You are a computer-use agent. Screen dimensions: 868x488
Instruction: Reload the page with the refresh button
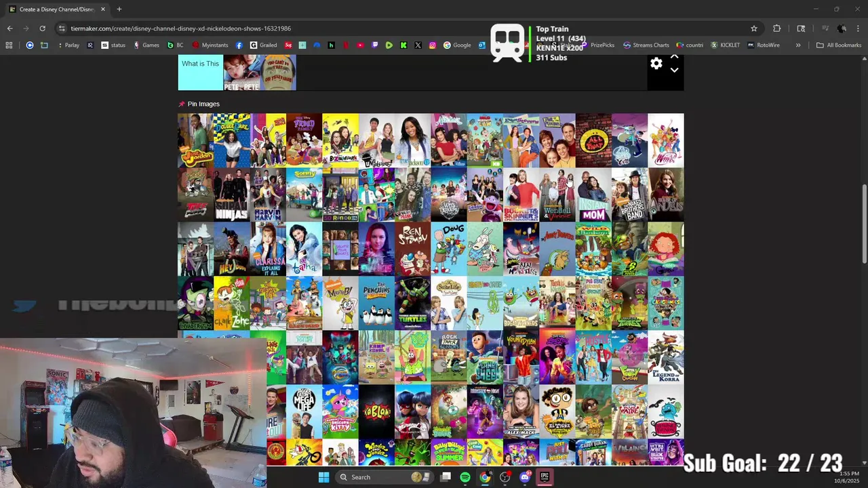(x=42, y=28)
